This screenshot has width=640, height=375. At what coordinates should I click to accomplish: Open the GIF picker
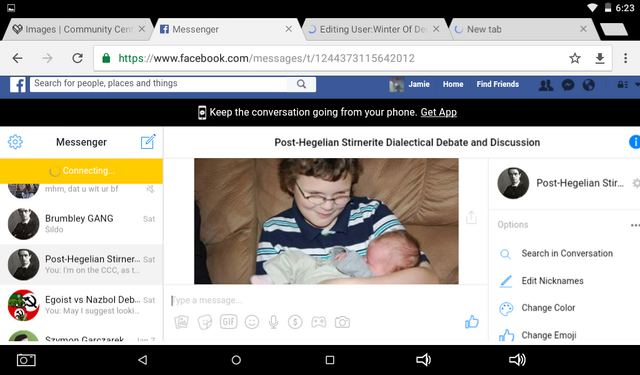[229, 322]
